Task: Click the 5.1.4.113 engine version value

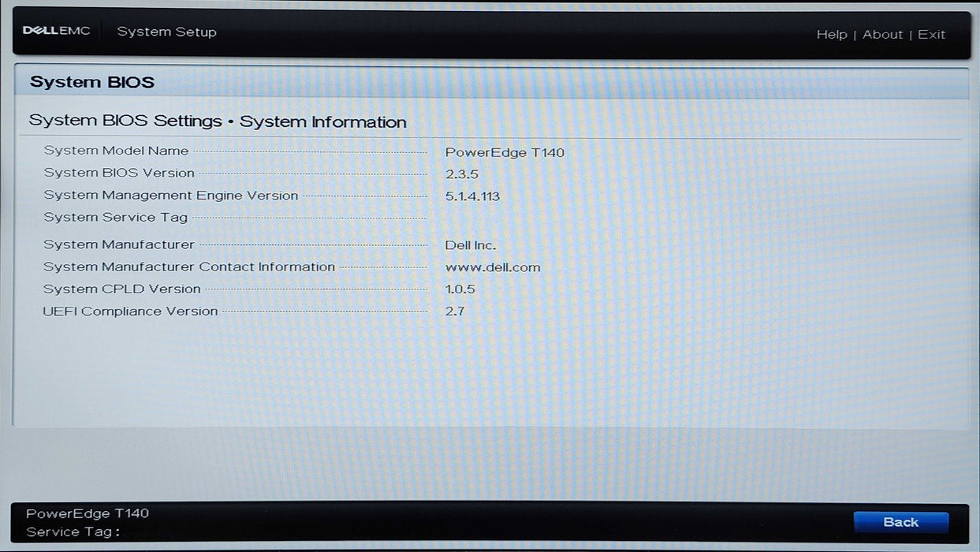Action: pyautogui.click(x=472, y=196)
